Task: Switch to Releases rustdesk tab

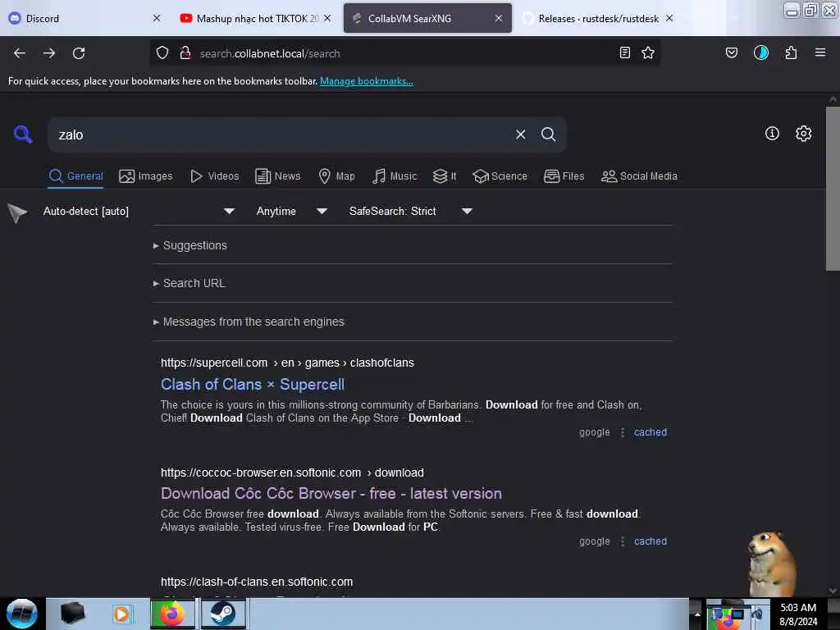Action: (598, 18)
